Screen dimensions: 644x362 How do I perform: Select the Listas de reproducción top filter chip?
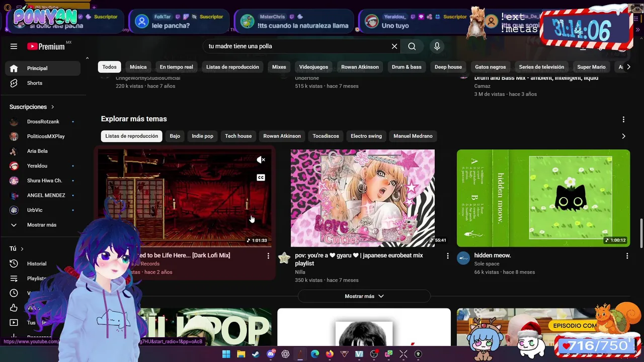[232, 67]
